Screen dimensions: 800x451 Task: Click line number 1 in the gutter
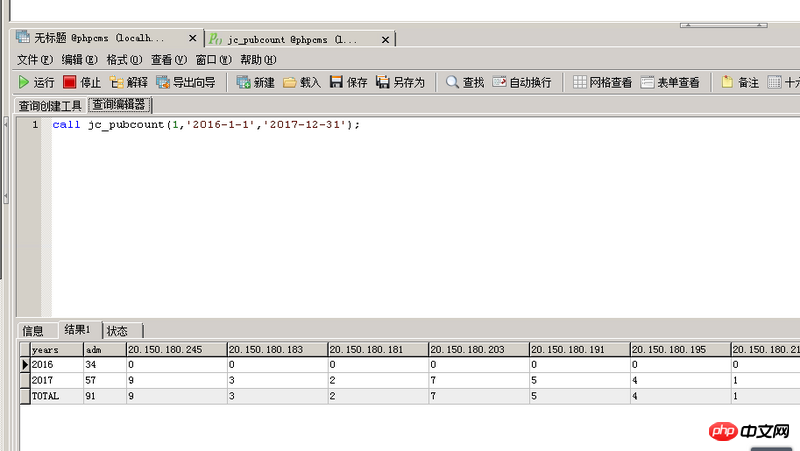coord(35,124)
